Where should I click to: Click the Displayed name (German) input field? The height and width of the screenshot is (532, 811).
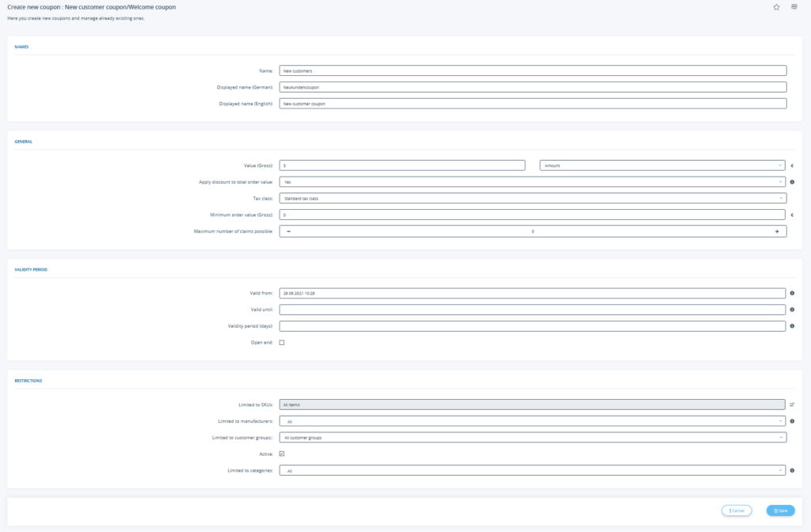[533, 87]
